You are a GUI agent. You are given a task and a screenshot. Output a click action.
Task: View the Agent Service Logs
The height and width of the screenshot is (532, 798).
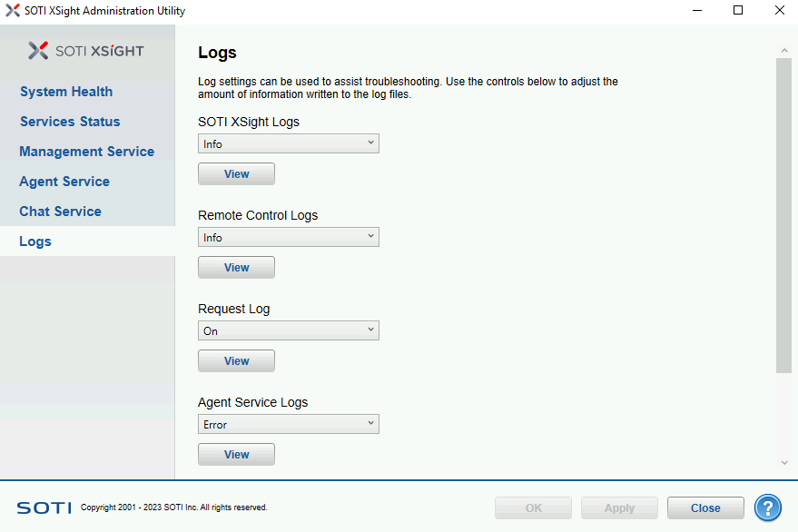(x=236, y=454)
